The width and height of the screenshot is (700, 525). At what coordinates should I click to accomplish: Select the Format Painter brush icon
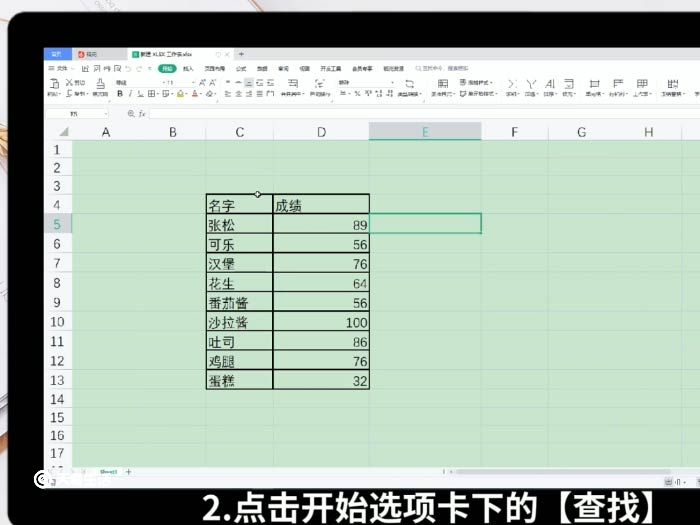(100, 83)
